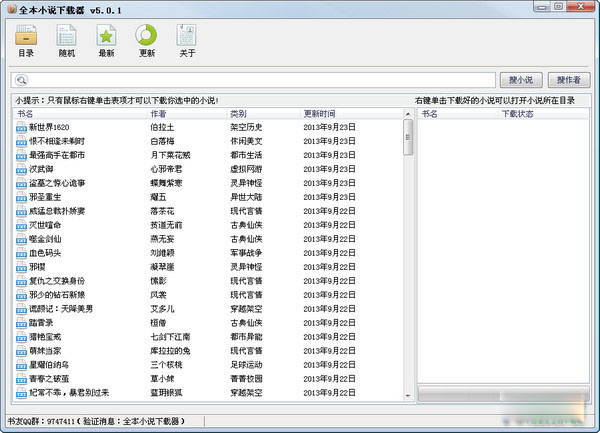Click author 月下菜花贼
Image resolution: width=600 pixels, height=433 pixels.
coord(170,155)
